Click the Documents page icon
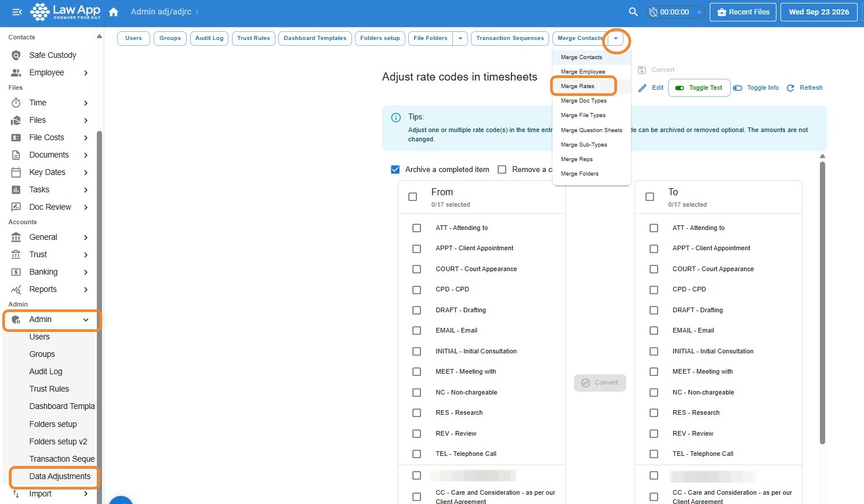Image resolution: width=864 pixels, height=504 pixels. point(16,155)
